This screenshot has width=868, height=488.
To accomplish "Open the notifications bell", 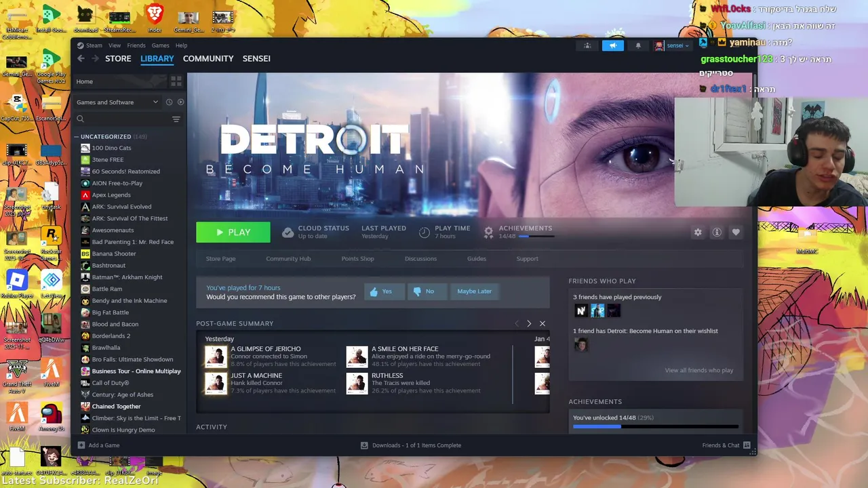I will click(x=637, y=45).
